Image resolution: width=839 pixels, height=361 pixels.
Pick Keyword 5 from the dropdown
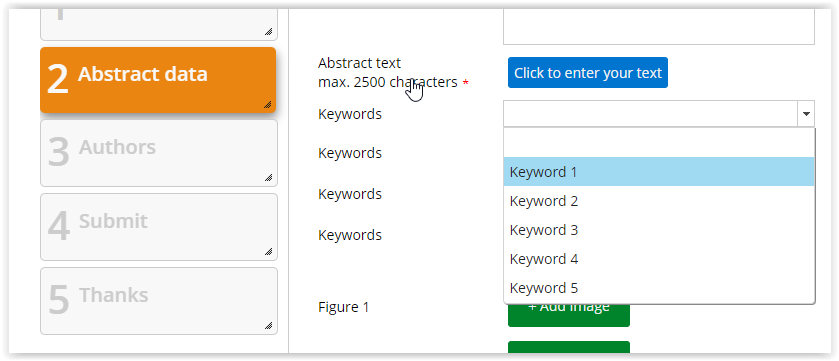point(659,288)
